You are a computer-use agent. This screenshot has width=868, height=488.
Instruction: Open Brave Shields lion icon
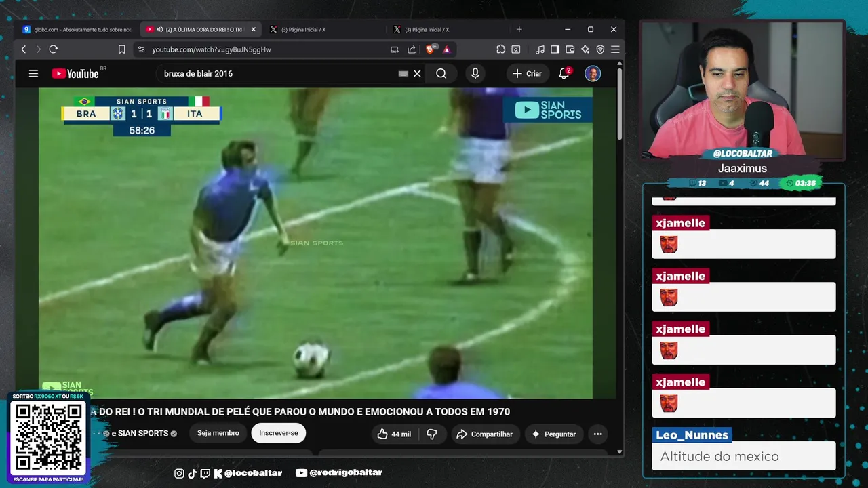click(430, 49)
